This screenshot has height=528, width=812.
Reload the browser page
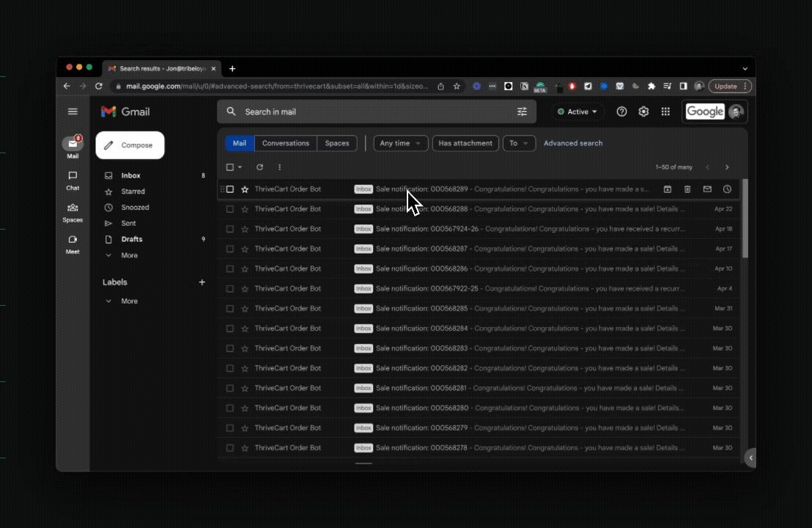point(98,86)
